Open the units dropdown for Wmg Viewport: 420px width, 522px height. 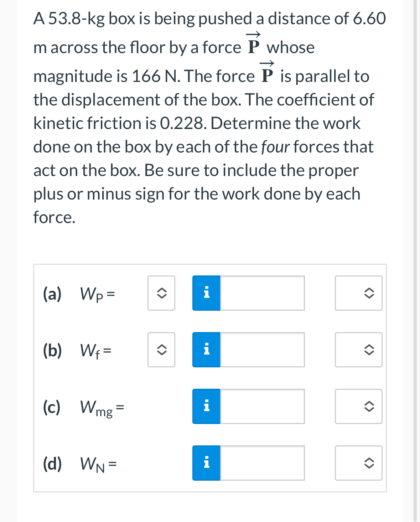coord(358,406)
